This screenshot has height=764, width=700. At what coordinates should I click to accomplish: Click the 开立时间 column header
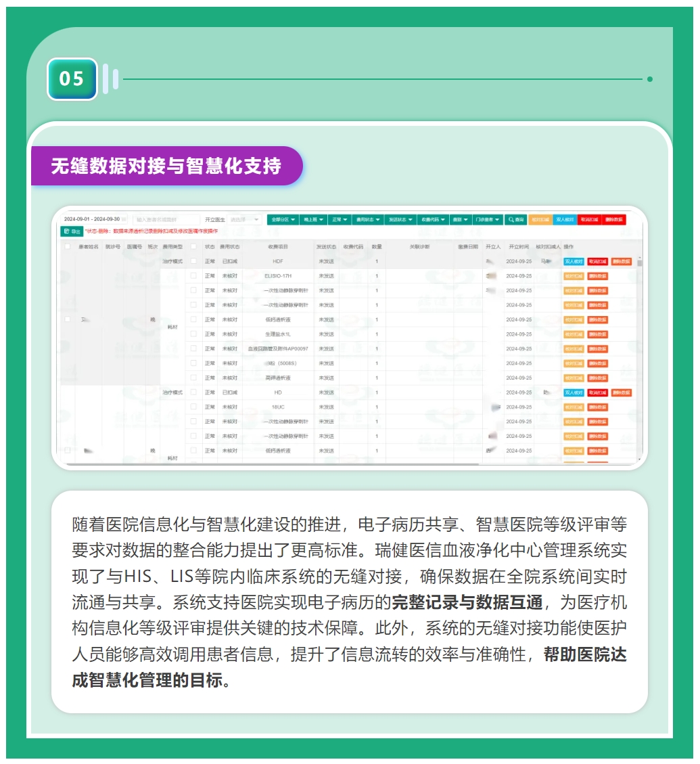[519, 247]
